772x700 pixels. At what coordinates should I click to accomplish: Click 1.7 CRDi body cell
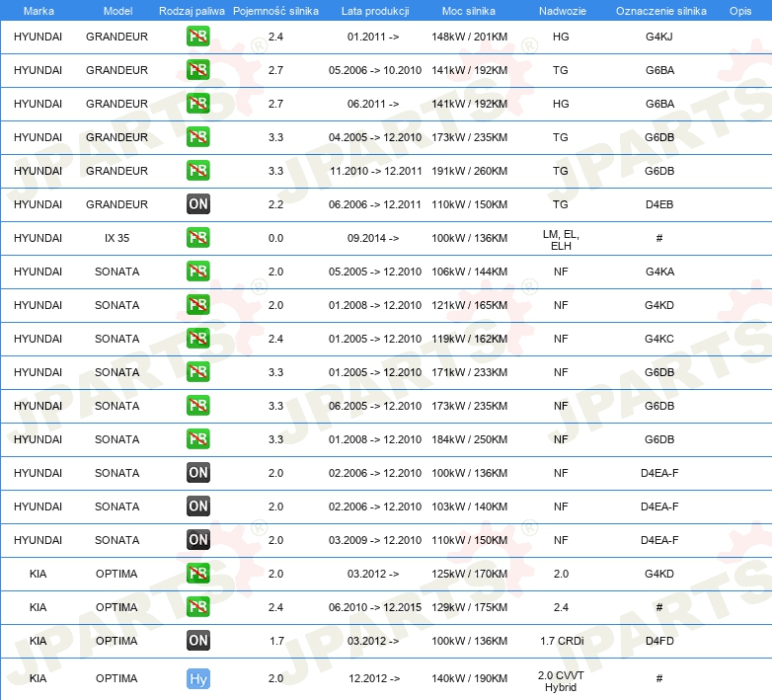pos(562,641)
